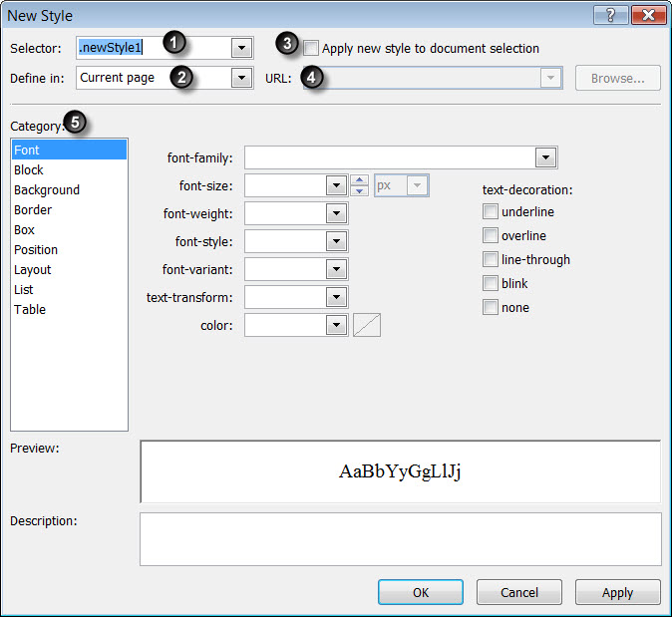Click into the Selector text field
672x617 pixels.
(154, 48)
